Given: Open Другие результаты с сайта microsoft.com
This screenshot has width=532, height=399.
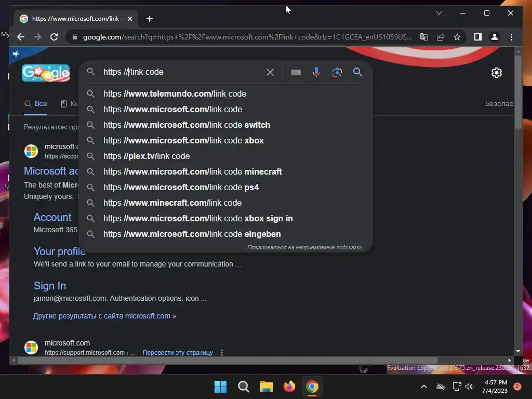Looking at the screenshot, I should (x=104, y=316).
